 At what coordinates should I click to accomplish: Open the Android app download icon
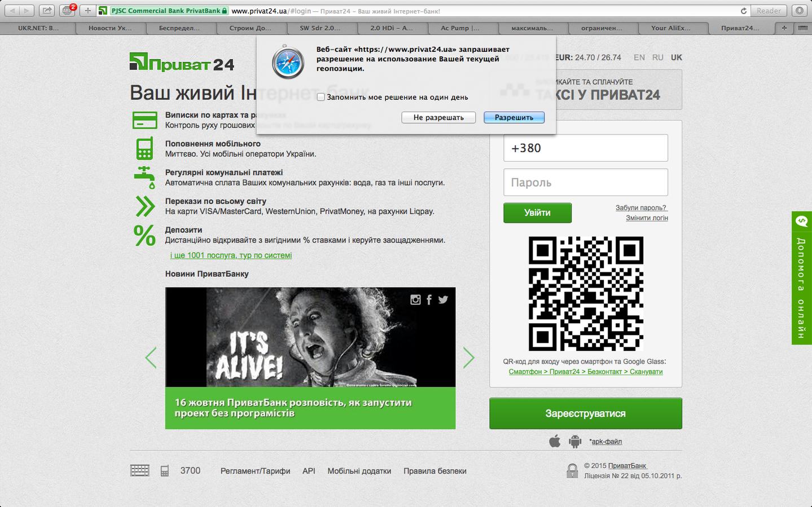tap(575, 441)
